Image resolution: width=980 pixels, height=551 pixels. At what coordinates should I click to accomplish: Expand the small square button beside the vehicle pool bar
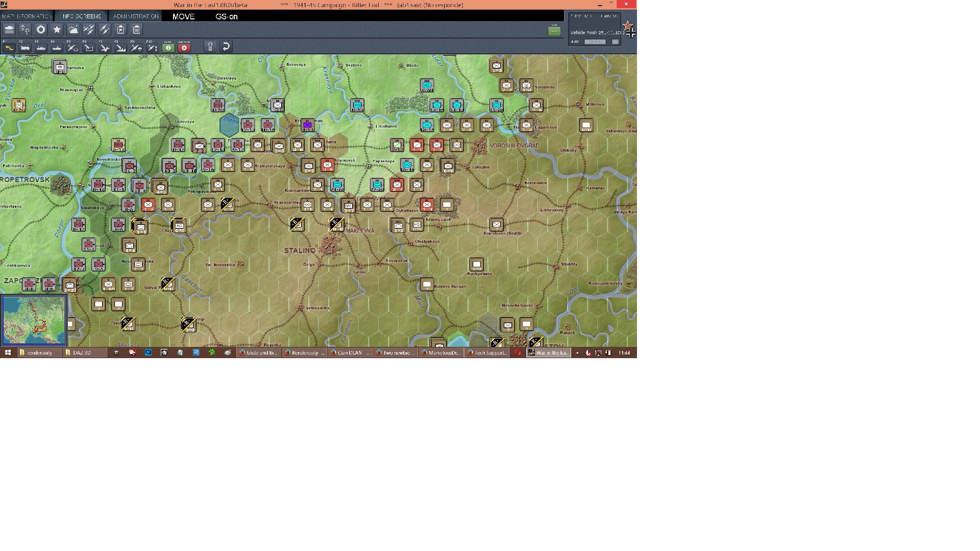point(615,42)
